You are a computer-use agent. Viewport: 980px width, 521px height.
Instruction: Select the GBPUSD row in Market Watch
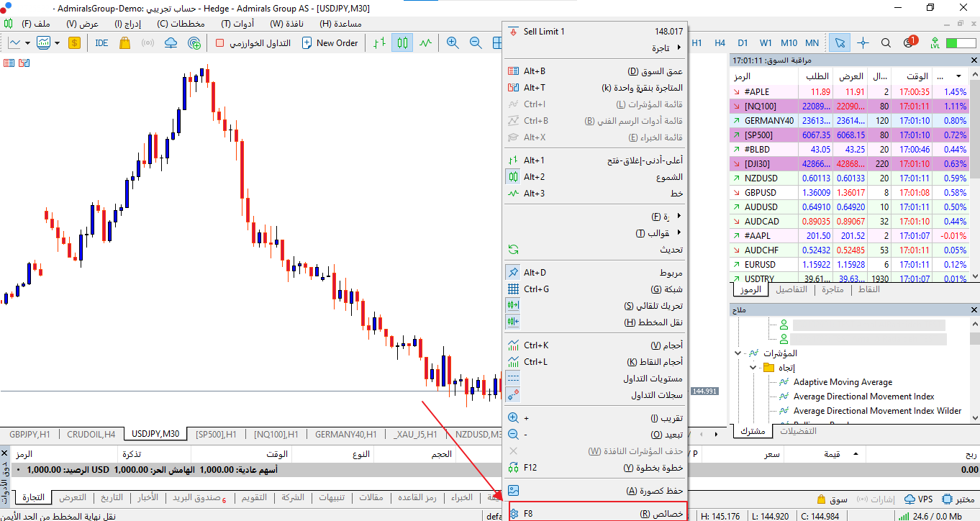coord(849,193)
